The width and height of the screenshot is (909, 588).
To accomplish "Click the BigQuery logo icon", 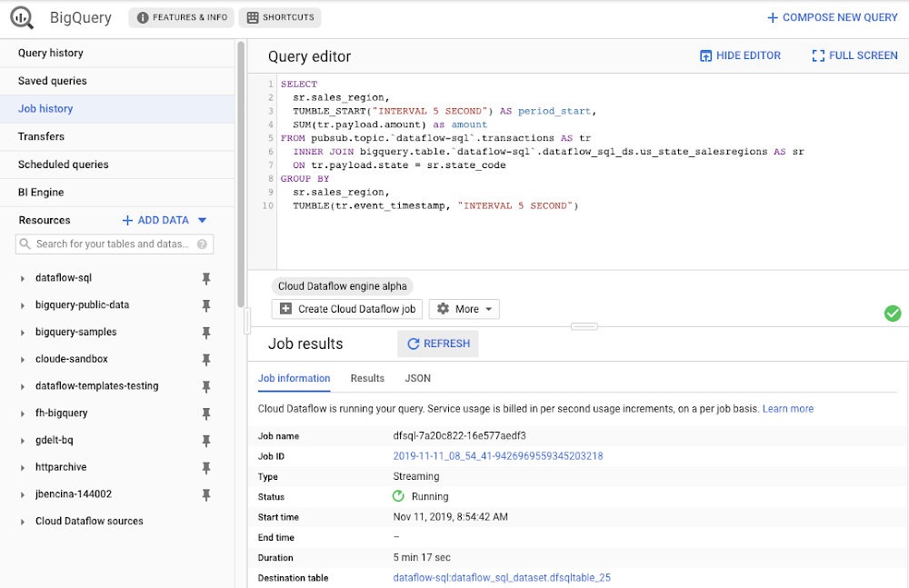I will click(x=22, y=17).
